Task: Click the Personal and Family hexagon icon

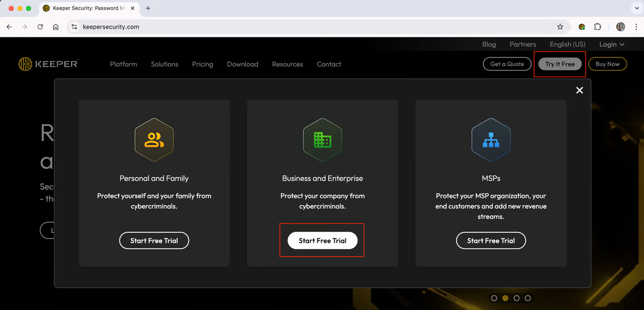Action: coord(154,140)
